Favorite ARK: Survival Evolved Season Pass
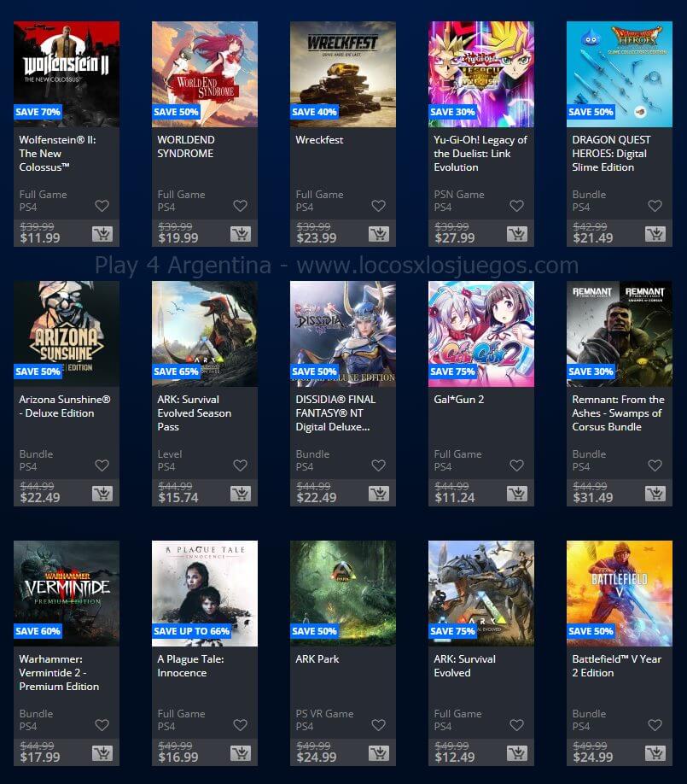This screenshot has width=687, height=784. click(241, 465)
